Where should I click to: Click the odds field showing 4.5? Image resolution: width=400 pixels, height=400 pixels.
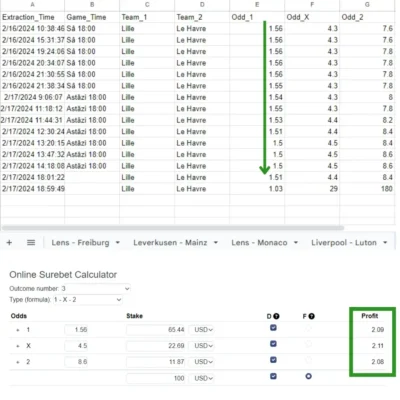pyautogui.click(x=76, y=346)
